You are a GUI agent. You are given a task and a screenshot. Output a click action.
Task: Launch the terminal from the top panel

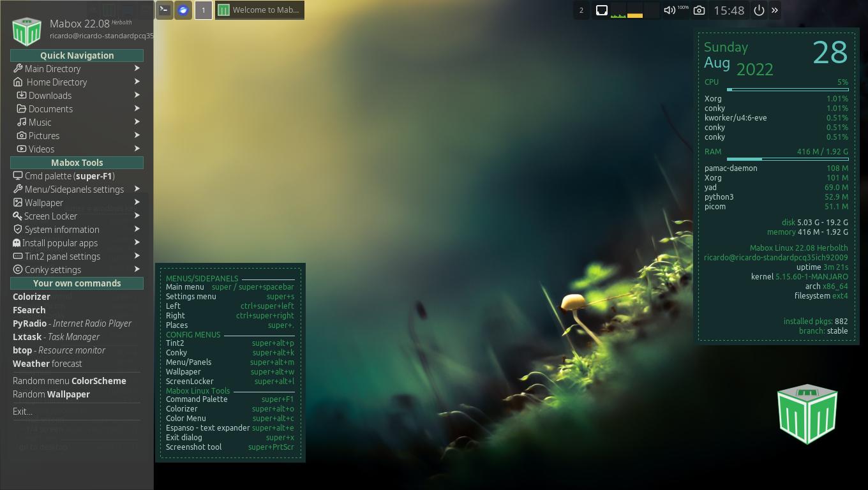[164, 10]
